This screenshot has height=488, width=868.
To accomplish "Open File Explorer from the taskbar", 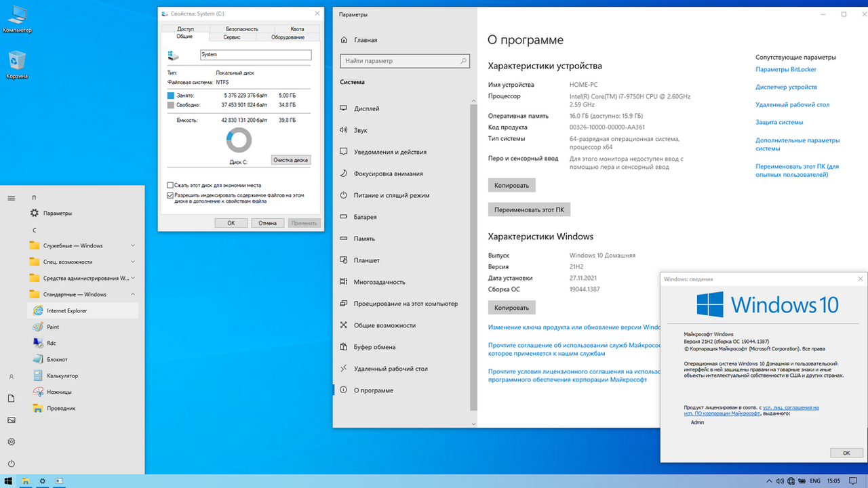I will coord(26,481).
